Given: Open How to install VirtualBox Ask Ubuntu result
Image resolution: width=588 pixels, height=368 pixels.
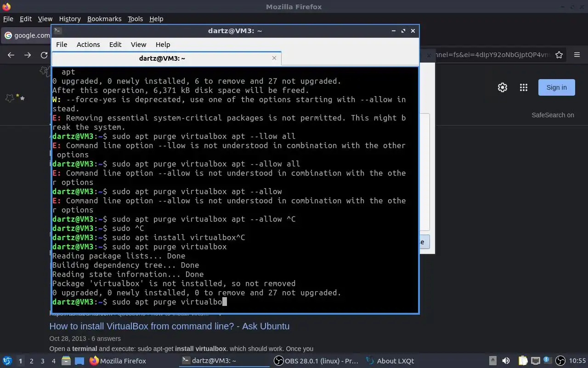Looking at the screenshot, I should point(170,326).
